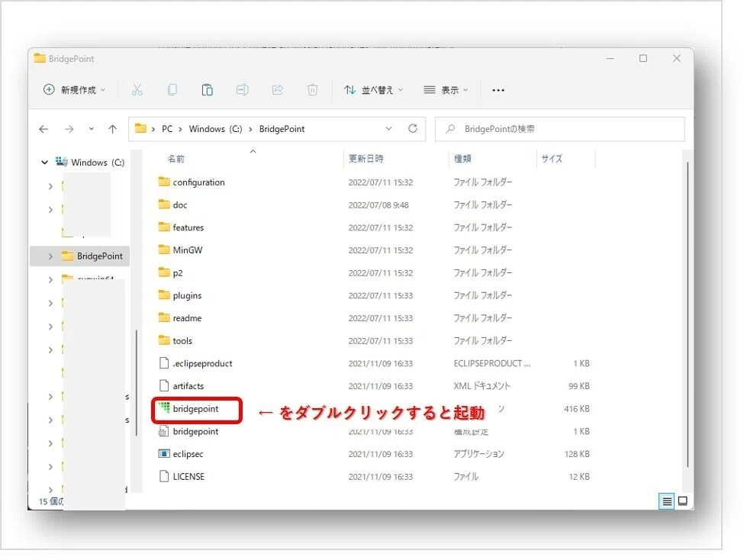Expand the BridgePoint node in navigation tree
The height and width of the screenshot is (560, 744).
coord(50,256)
